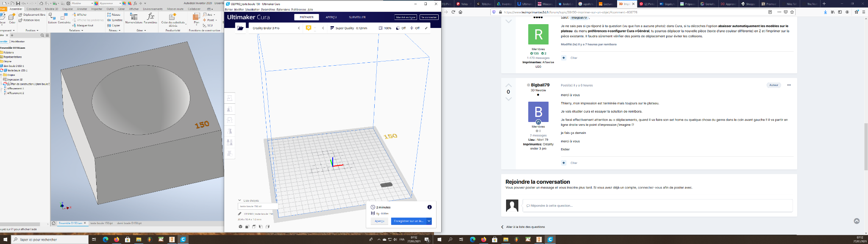868x244 pixels.
Task: Reload the Firefox page
Action: tap(453, 12)
